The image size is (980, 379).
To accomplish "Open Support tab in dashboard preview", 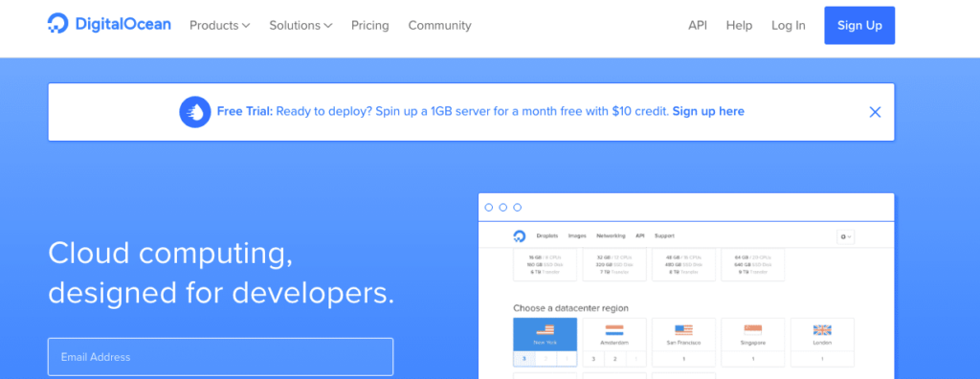I will coord(664,236).
